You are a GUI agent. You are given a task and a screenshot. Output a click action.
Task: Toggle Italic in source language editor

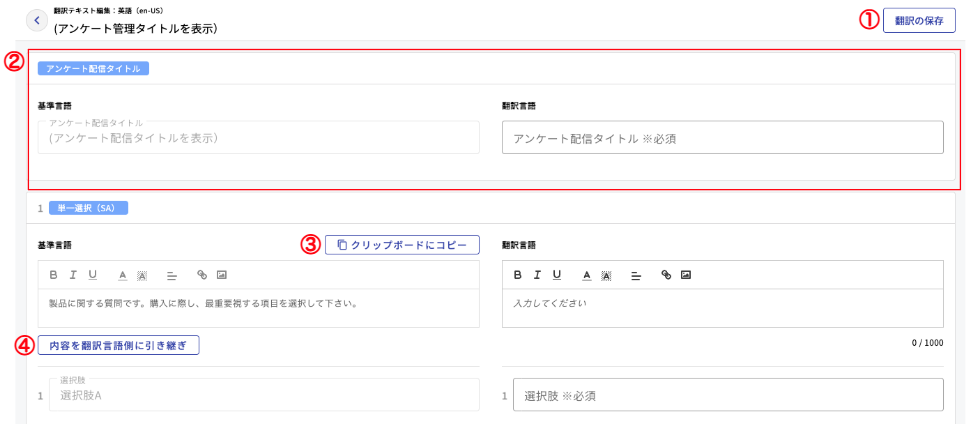point(73,274)
